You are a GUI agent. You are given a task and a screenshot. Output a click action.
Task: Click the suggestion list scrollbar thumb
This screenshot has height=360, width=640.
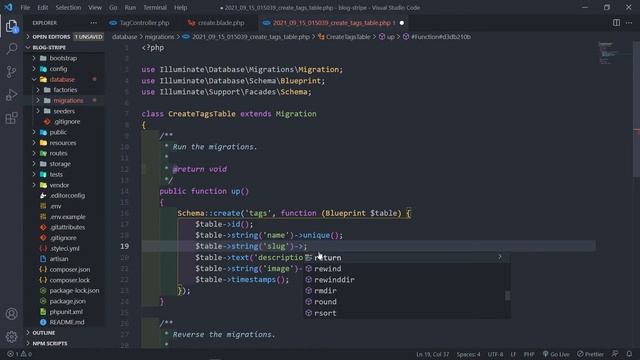pyautogui.click(x=508, y=296)
